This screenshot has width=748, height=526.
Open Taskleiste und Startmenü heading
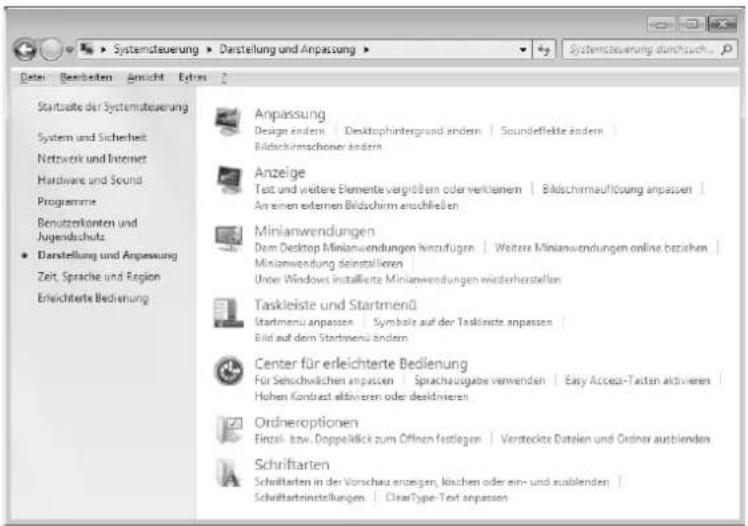[x=335, y=305]
